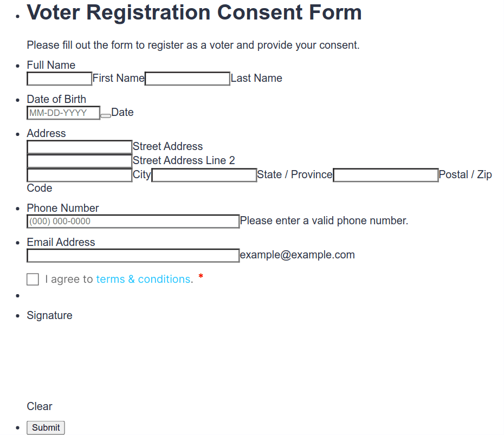Click the Signature label
The width and height of the screenshot is (504, 435).
pyautogui.click(x=49, y=315)
